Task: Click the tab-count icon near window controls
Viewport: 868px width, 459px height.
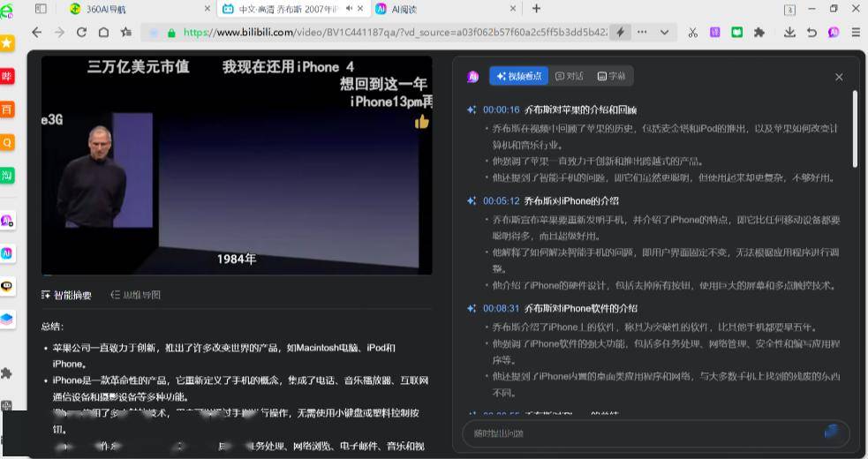Action: pos(790,10)
